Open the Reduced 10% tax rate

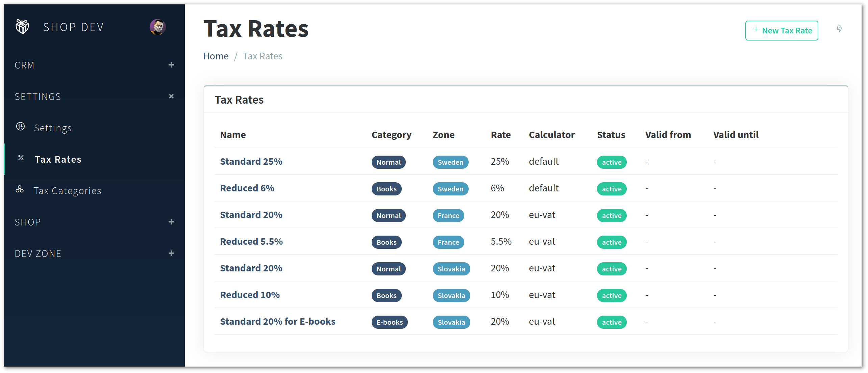point(250,295)
